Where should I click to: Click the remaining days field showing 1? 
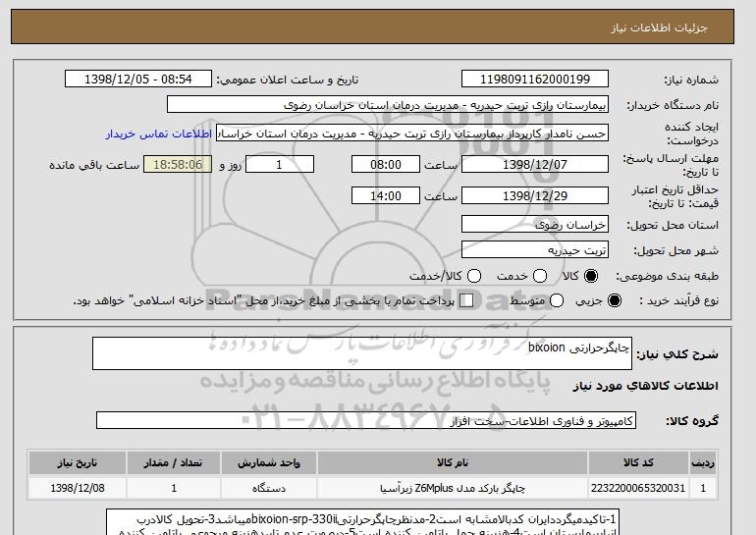click(280, 164)
